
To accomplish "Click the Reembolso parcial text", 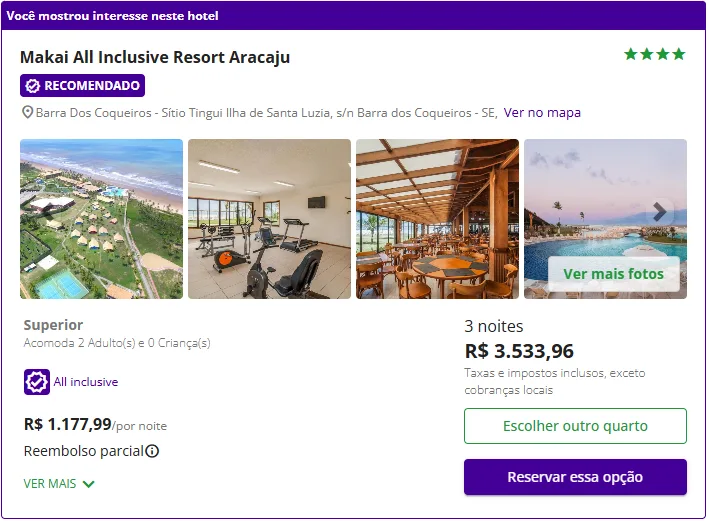I will pyautogui.click(x=83, y=451).
